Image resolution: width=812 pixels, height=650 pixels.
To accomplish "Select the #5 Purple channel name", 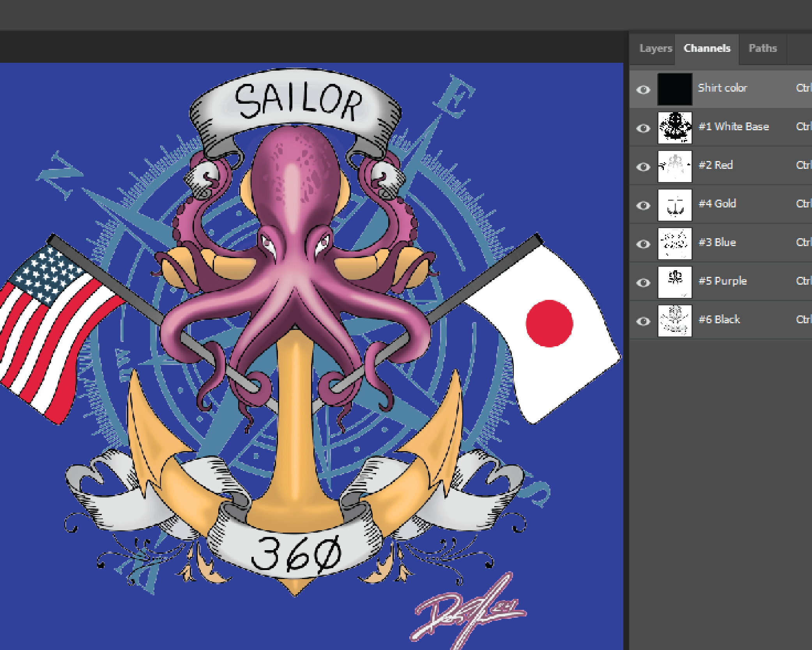I will point(722,281).
